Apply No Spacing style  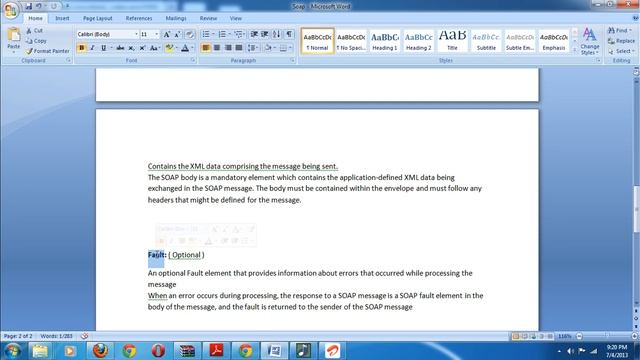click(x=351, y=41)
